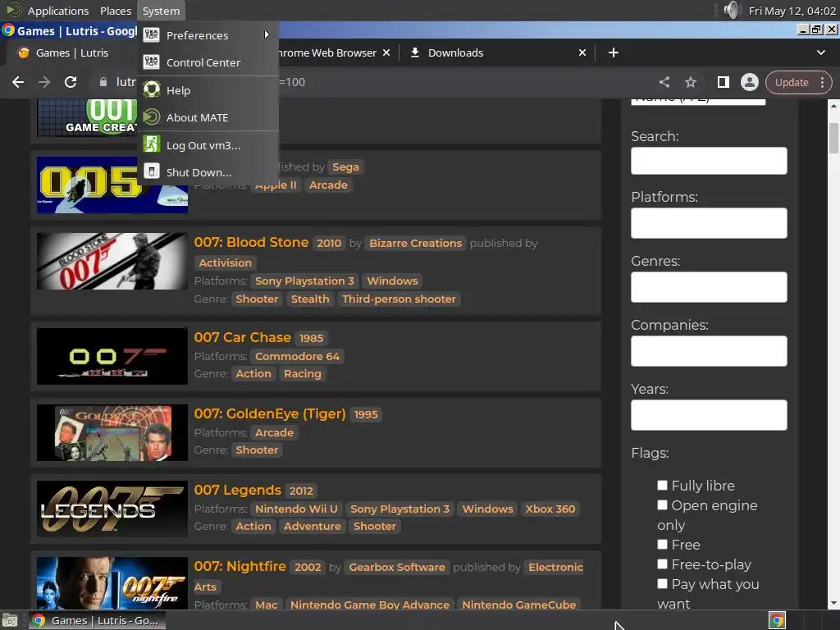Switch to Games | Lutris tab
The width and height of the screenshot is (840, 630).
pyautogui.click(x=72, y=52)
